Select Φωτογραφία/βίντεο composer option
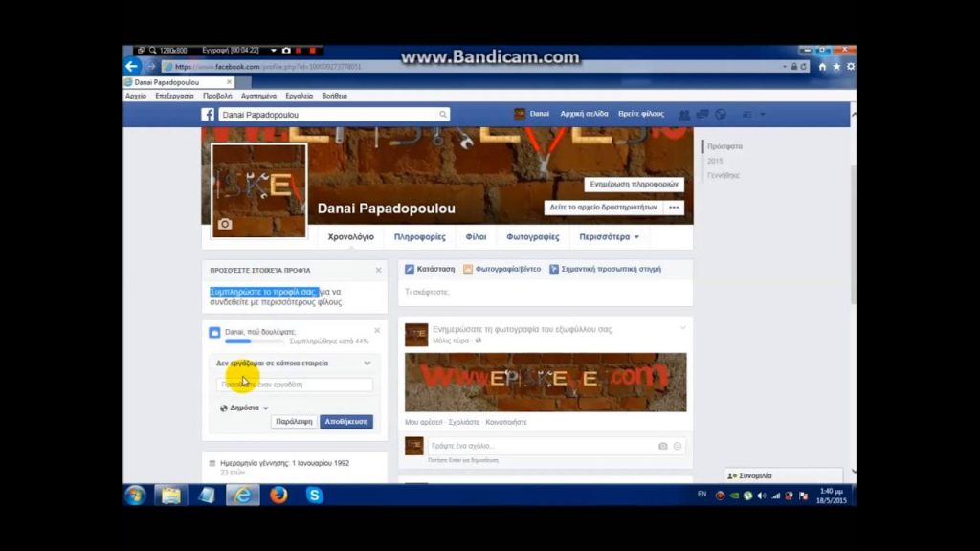The height and width of the screenshot is (551, 980). point(501,269)
